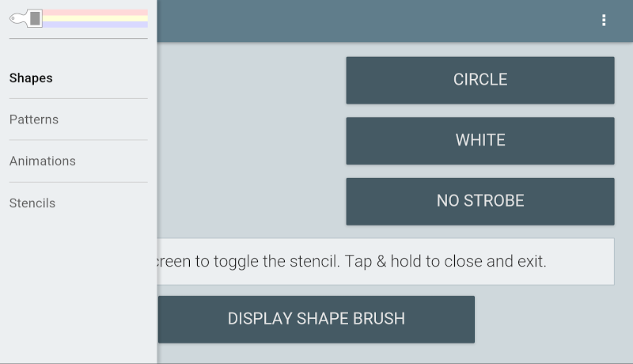Click the divider line under the drawer header
633x364 pixels.
click(78, 38)
